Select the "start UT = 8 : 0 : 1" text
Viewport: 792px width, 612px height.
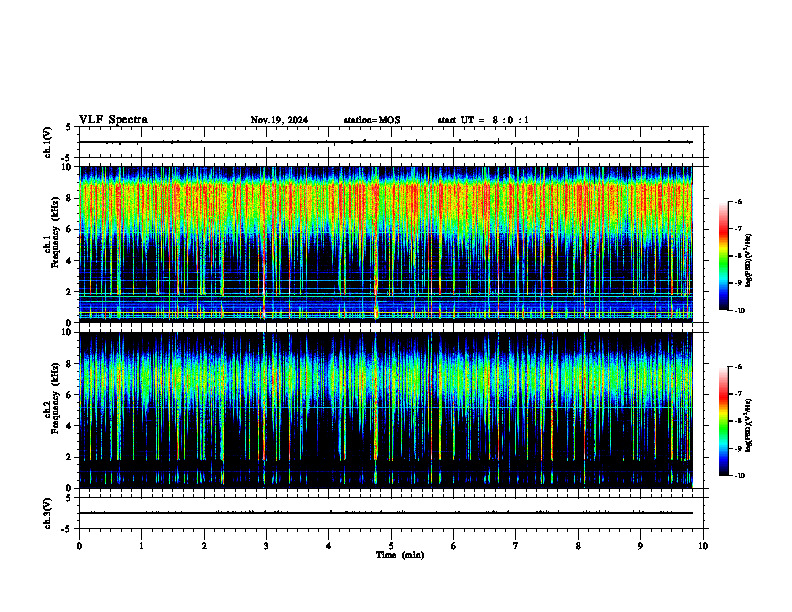pyautogui.click(x=483, y=120)
